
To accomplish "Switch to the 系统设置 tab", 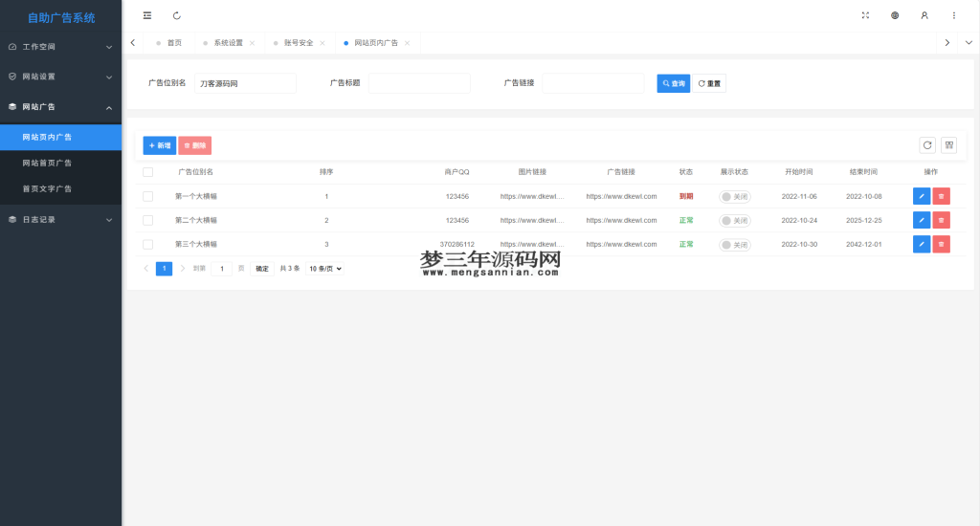I will pos(228,43).
